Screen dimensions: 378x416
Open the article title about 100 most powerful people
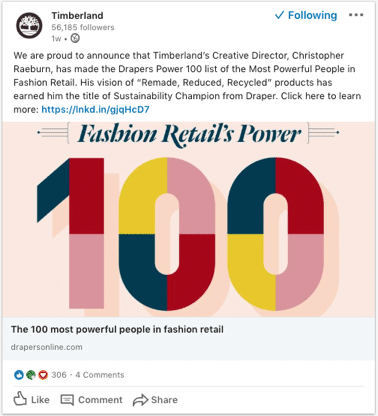117,329
